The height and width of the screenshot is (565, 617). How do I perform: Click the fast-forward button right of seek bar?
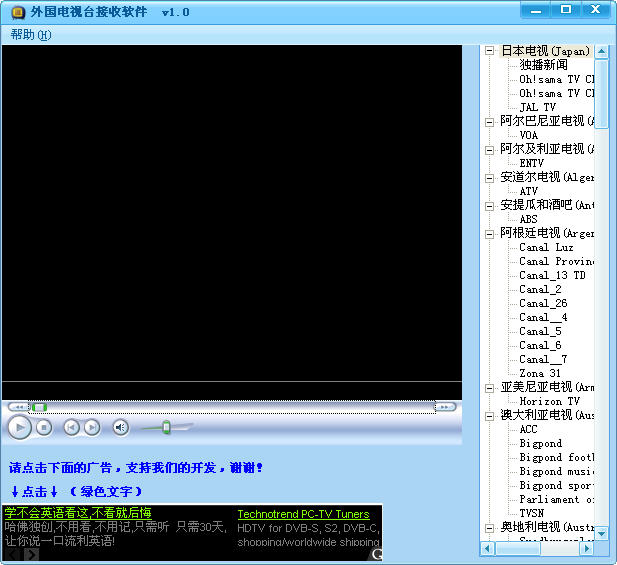445,407
